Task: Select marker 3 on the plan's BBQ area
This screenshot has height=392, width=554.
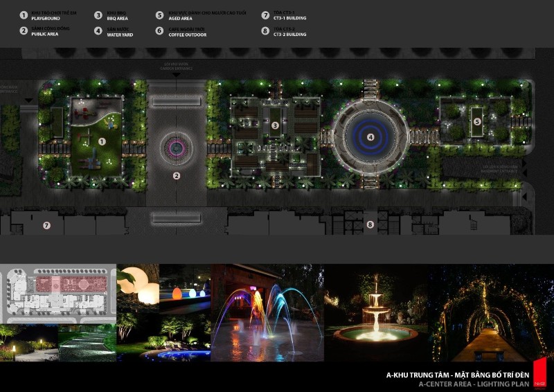Action: [x=275, y=125]
